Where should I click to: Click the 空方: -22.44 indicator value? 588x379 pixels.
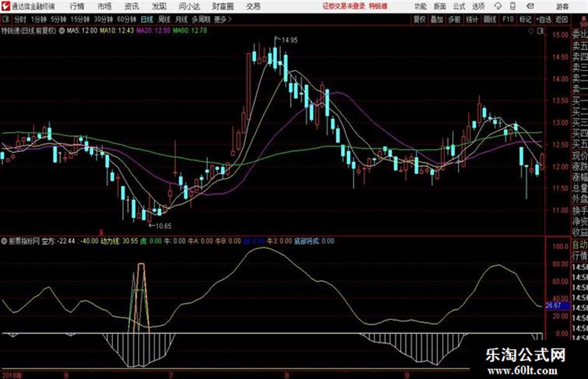click(x=58, y=241)
